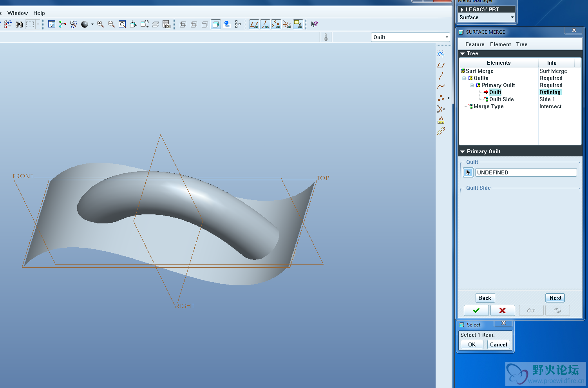Image resolution: width=588 pixels, height=388 pixels.
Task: Open the Element menu in Surface Merge
Action: click(500, 44)
